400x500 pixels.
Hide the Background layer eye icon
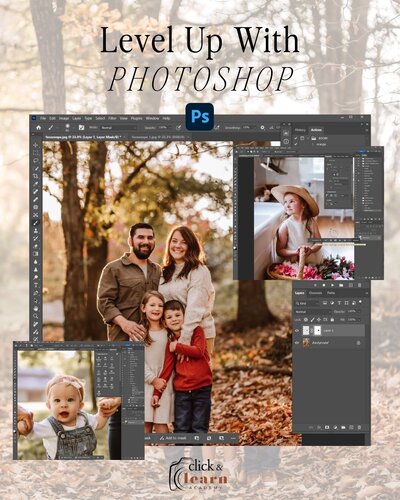tap(297, 343)
